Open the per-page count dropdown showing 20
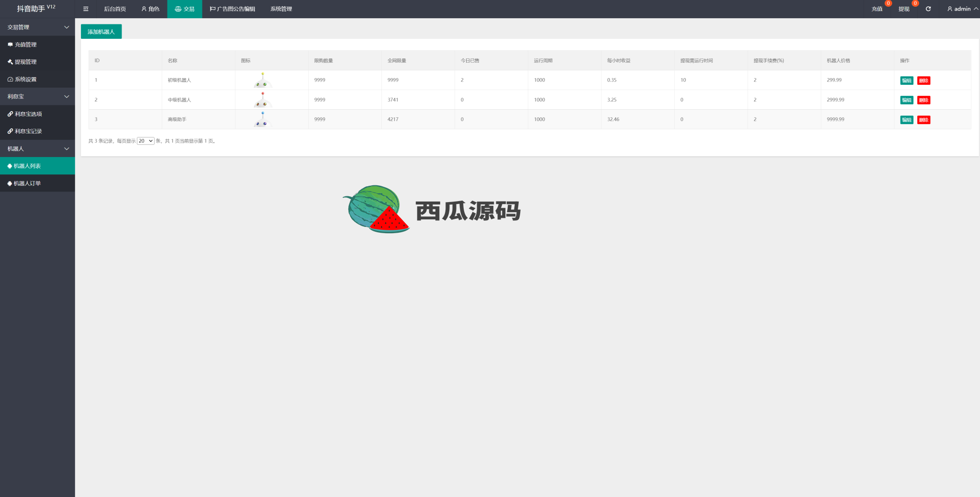This screenshot has height=497, width=980. tap(145, 141)
